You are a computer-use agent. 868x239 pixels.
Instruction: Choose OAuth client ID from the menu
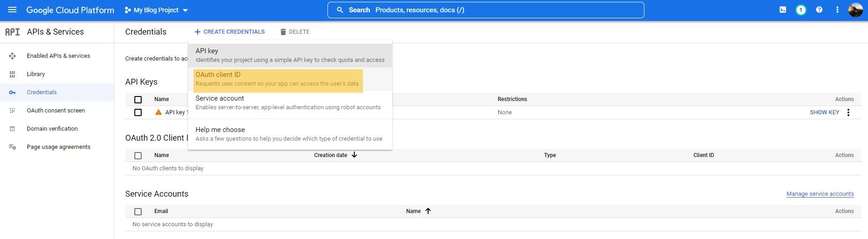290,79
